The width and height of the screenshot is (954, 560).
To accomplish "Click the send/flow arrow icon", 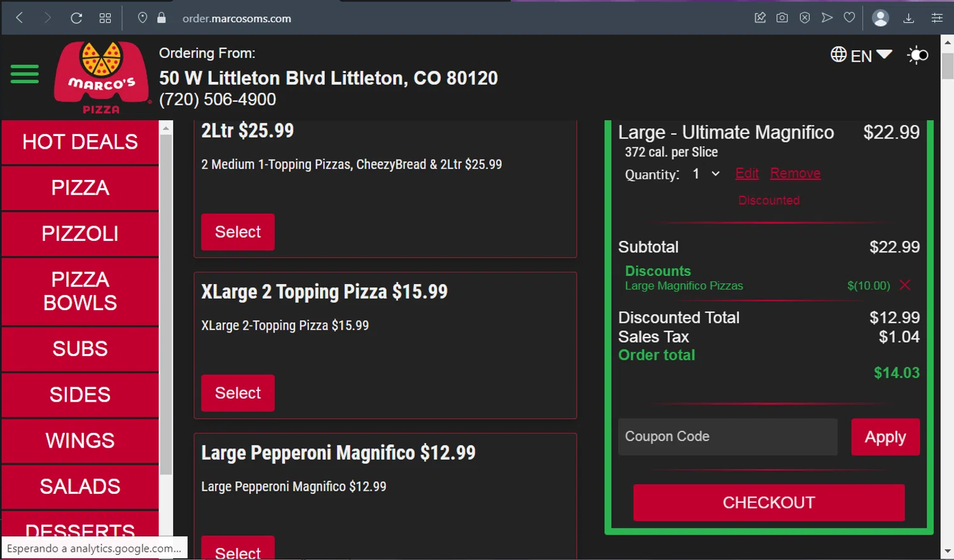I will pyautogui.click(x=827, y=18).
